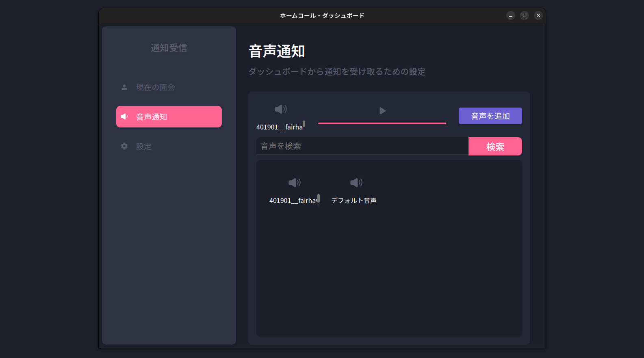Click the 音声を追加 button
644x358 pixels.
pos(490,116)
